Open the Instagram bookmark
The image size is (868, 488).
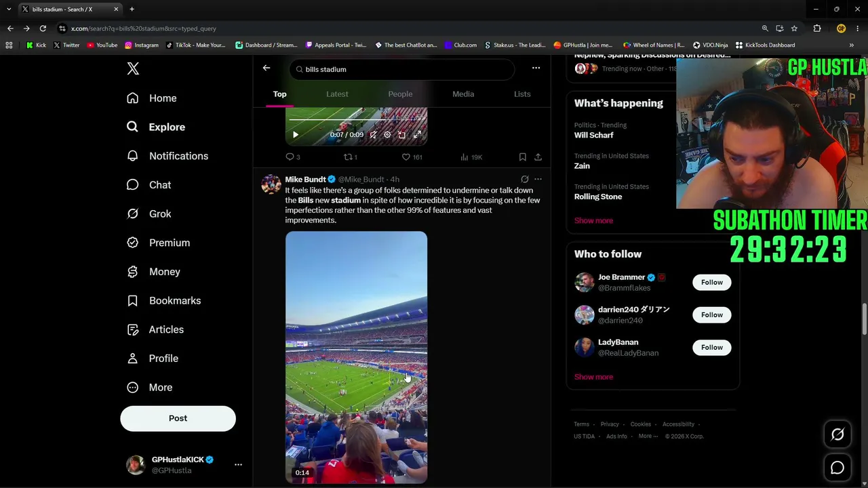141,45
